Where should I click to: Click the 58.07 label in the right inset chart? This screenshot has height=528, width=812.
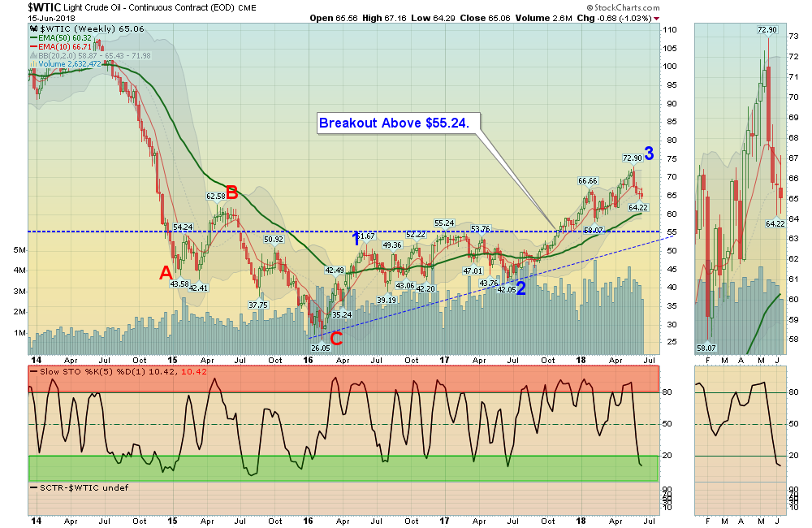pyautogui.click(x=706, y=348)
